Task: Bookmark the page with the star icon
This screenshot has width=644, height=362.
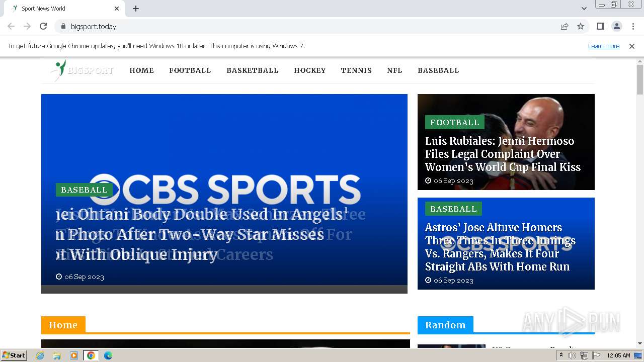Action: [581, 26]
